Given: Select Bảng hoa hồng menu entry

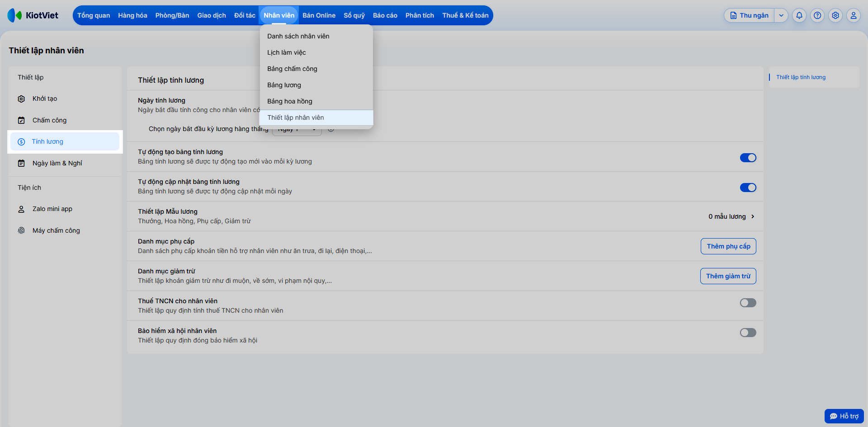Looking at the screenshot, I should [316, 101].
